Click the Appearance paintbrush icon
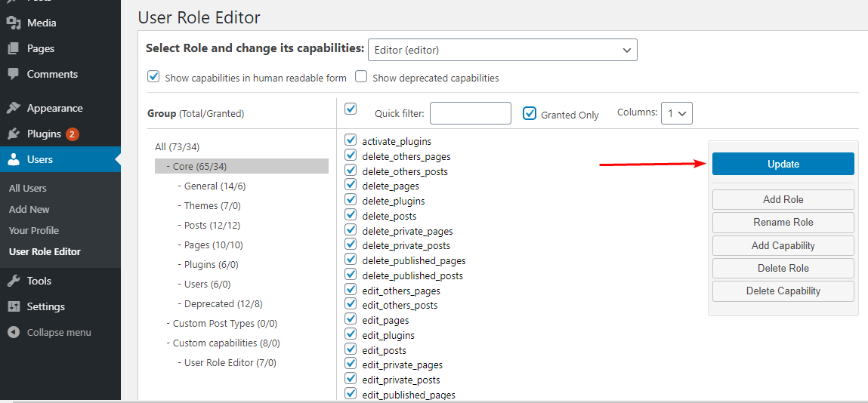Viewport: 868px width, 403px height. pyautogui.click(x=14, y=108)
